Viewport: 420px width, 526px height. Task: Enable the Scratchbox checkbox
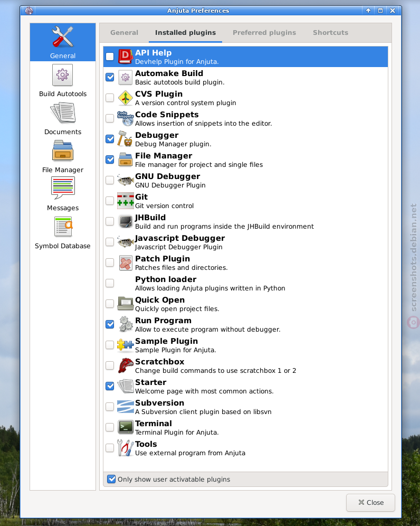coord(110,365)
